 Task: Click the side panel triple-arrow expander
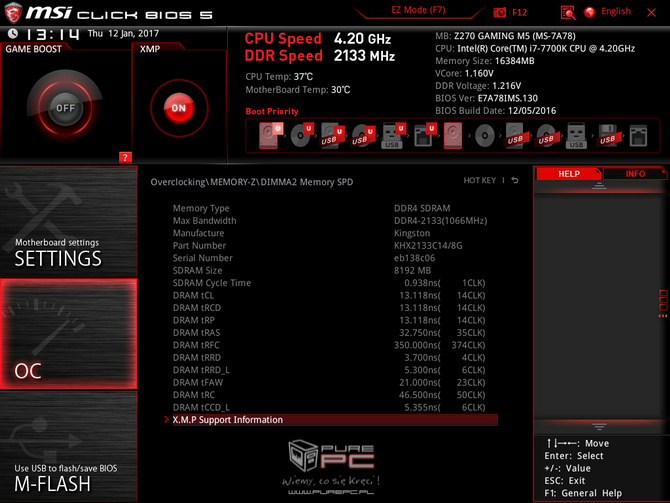(663, 316)
